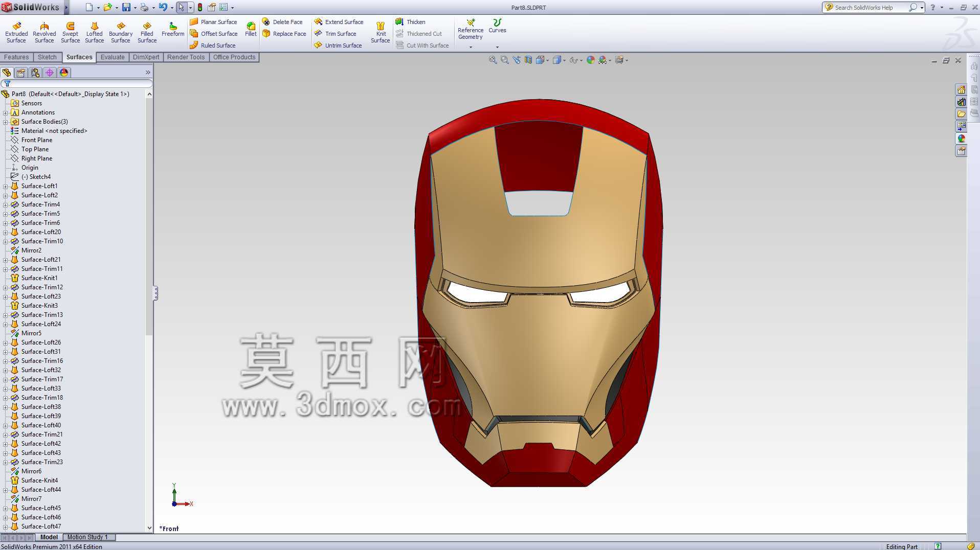Switch to the Sketch tab

47,57
